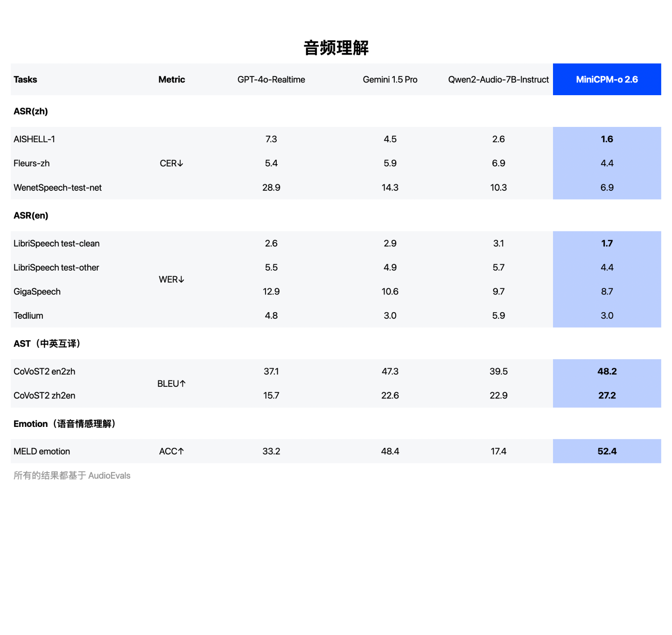Image resolution: width=672 pixels, height=635 pixels.
Task: Click the WenetSpeech-test-net row label
Action: 57,188
